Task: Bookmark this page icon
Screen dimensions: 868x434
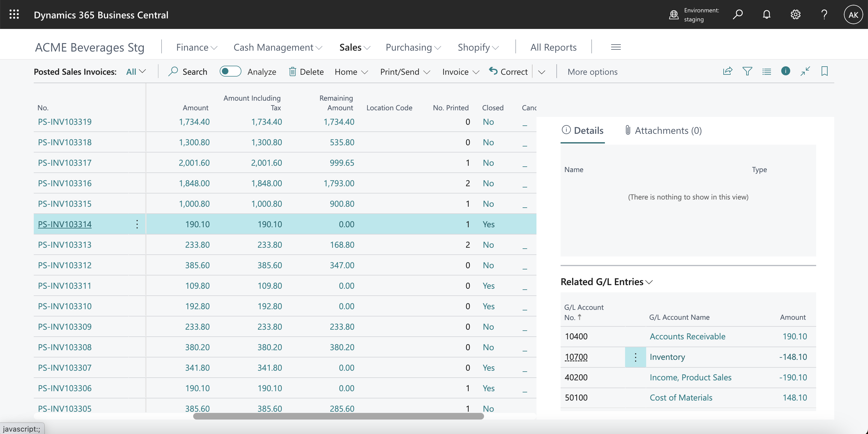Action: tap(824, 71)
